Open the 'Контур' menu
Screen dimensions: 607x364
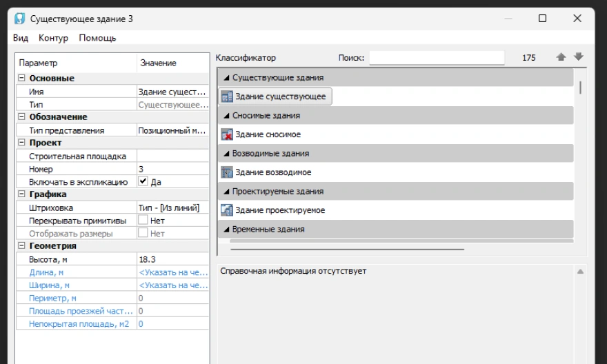tap(53, 38)
